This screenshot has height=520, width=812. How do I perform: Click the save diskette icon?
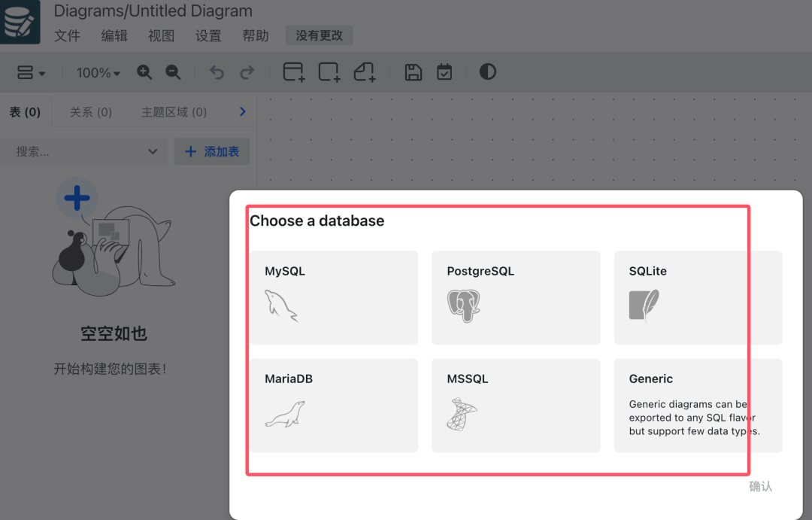tap(413, 72)
